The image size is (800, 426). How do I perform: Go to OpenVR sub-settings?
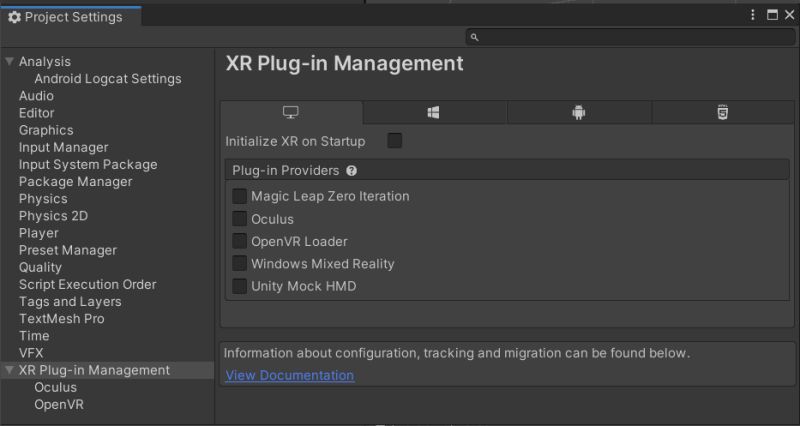(x=59, y=405)
